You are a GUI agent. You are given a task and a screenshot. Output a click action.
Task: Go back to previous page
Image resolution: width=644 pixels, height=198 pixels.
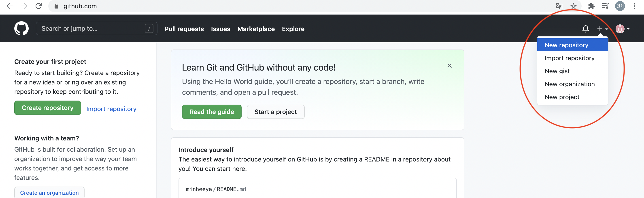[x=10, y=6]
